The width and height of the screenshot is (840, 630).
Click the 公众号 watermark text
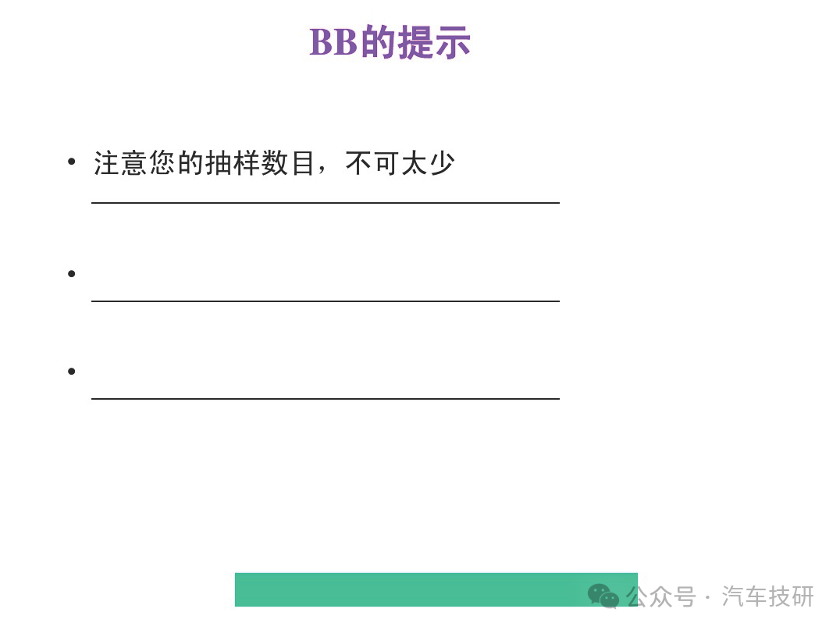pos(661,596)
